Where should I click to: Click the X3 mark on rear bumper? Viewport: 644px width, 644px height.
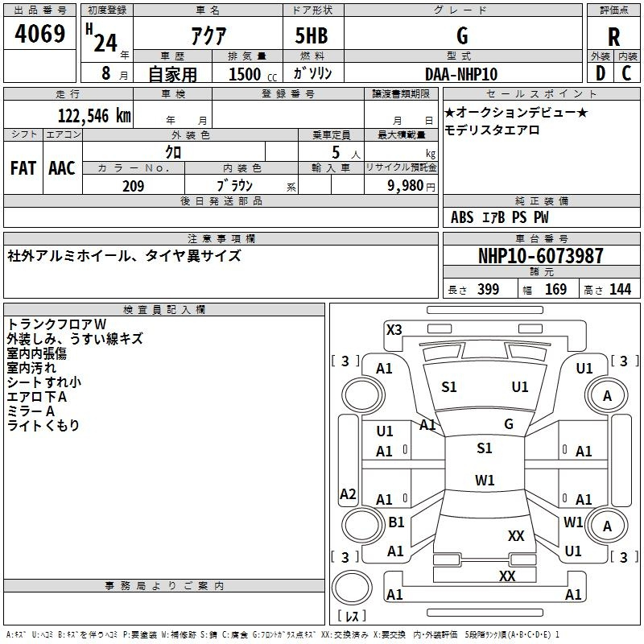(x=394, y=330)
